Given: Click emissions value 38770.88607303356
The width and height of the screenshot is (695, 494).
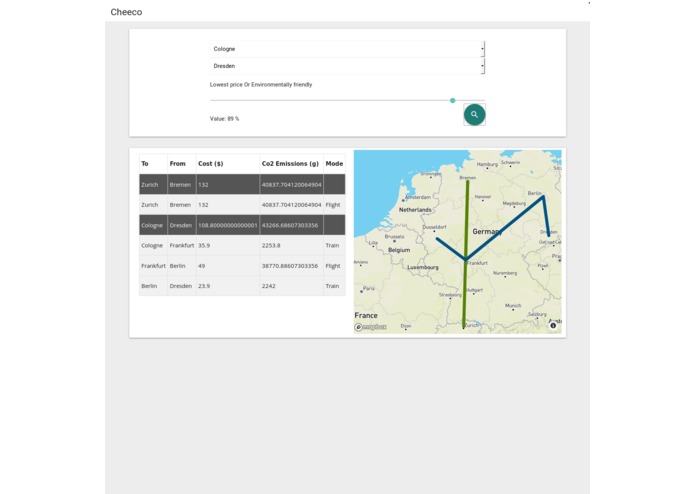Looking at the screenshot, I should click(290, 266).
